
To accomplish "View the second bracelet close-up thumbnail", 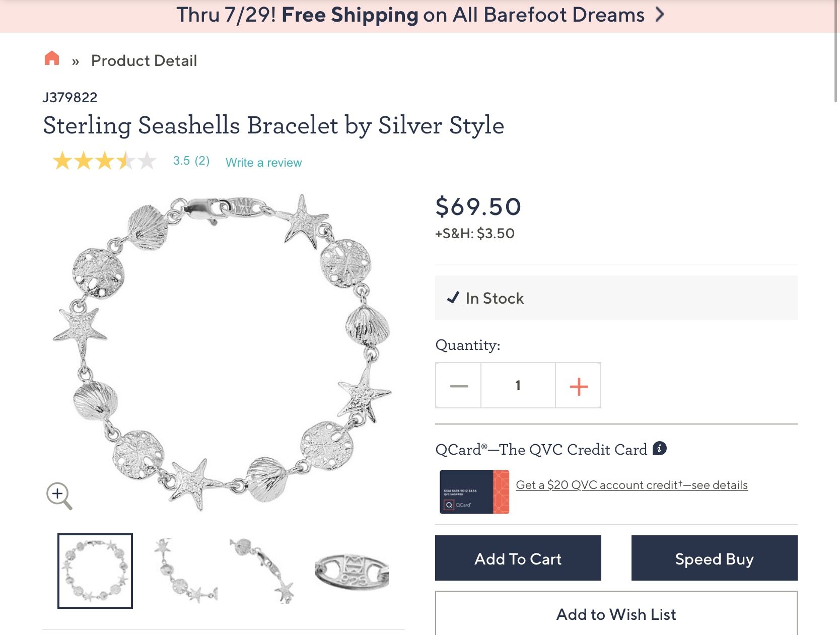I will click(x=186, y=571).
